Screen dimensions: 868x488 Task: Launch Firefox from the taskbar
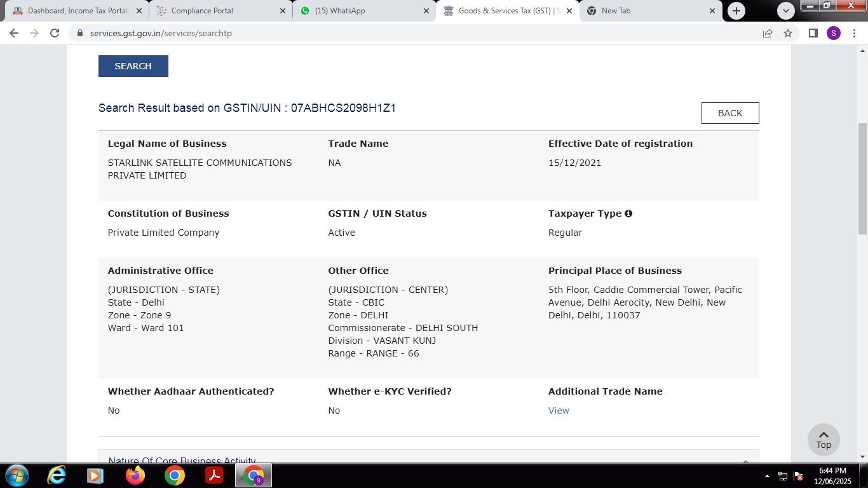pyautogui.click(x=135, y=475)
